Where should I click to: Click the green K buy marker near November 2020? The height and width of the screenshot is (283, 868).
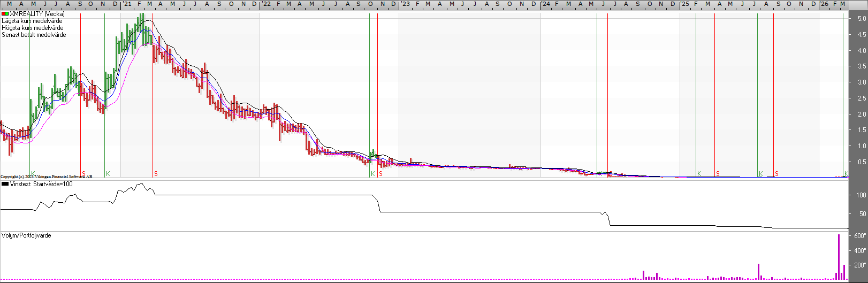pos(108,174)
